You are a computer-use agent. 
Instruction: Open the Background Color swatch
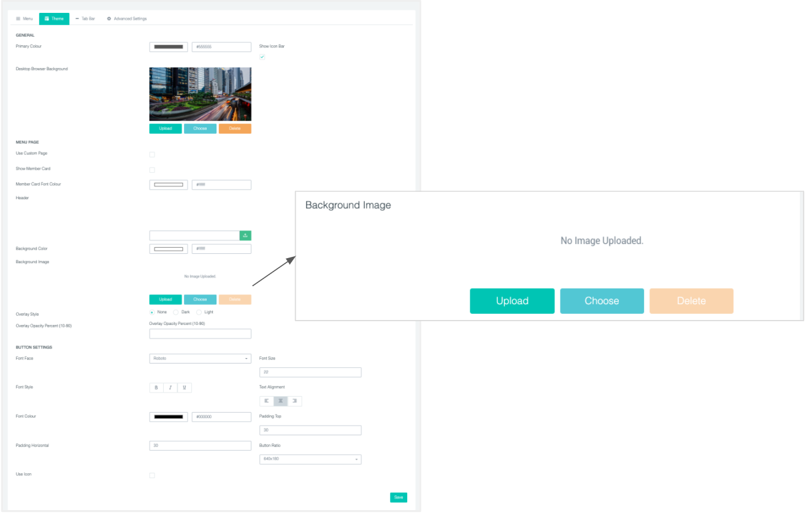click(169, 249)
